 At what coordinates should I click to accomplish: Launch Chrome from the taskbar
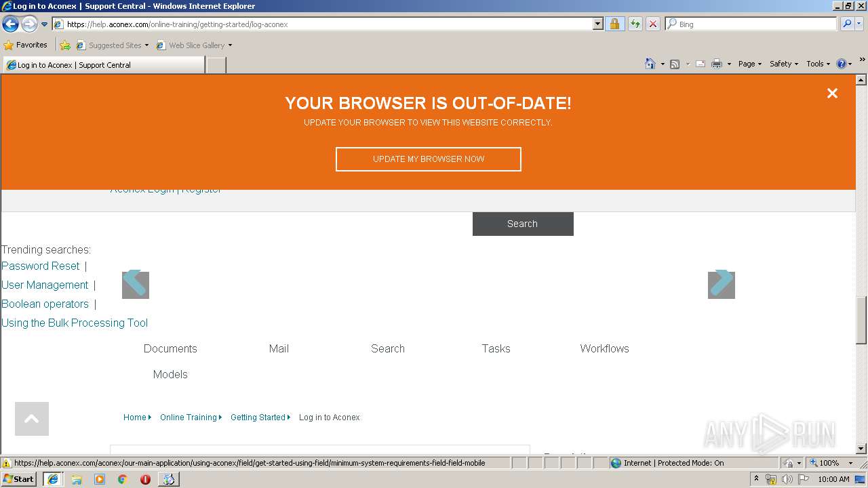pyautogui.click(x=122, y=479)
